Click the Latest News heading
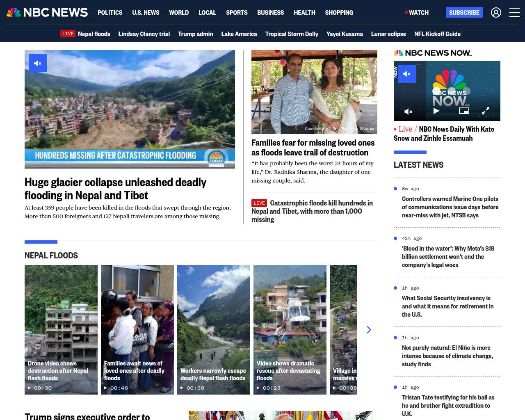The width and height of the screenshot is (525, 420). (x=418, y=165)
